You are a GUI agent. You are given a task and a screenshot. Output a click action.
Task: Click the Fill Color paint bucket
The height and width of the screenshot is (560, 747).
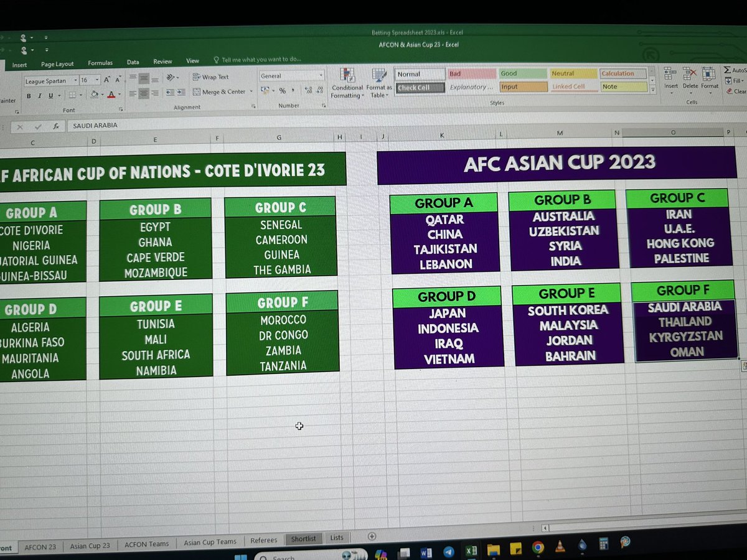coord(94,95)
